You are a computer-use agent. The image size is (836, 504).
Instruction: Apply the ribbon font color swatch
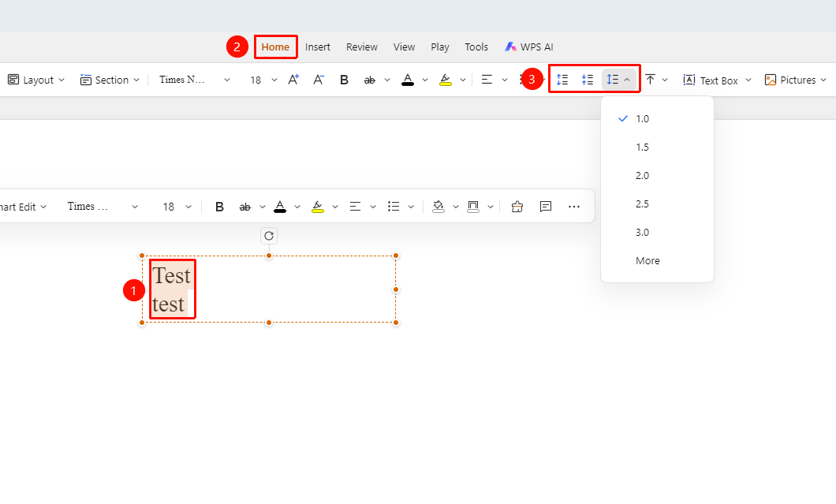407,80
